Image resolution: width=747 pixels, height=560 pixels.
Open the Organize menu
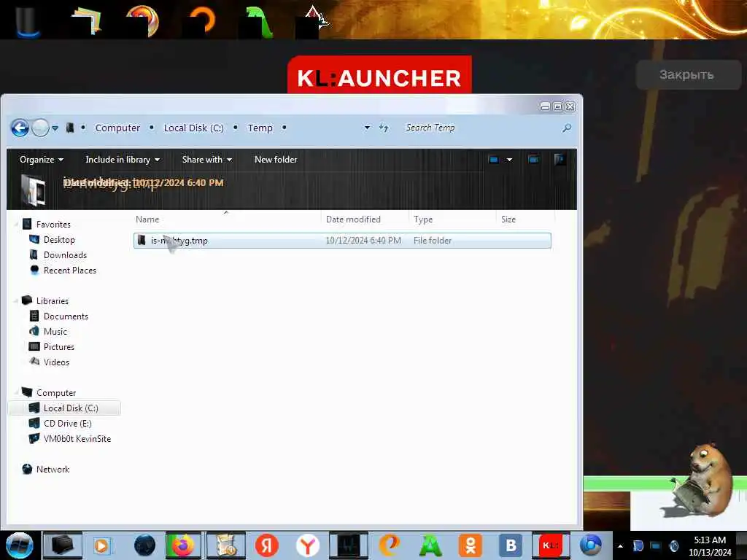coord(42,160)
